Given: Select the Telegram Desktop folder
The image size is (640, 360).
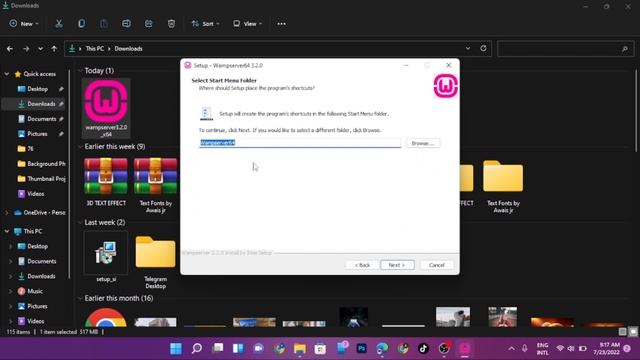Looking at the screenshot, I should tap(156, 261).
